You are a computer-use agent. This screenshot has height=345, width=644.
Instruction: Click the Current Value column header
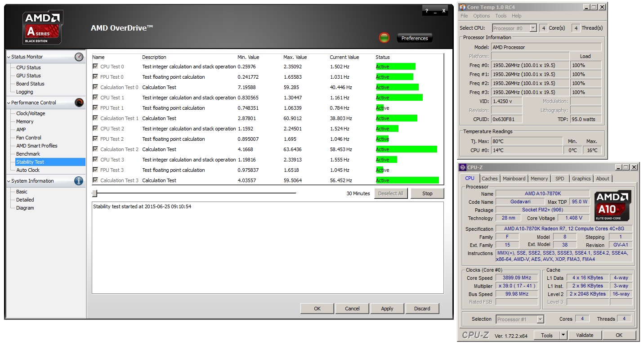pyautogui.click(x=344, y=57)
